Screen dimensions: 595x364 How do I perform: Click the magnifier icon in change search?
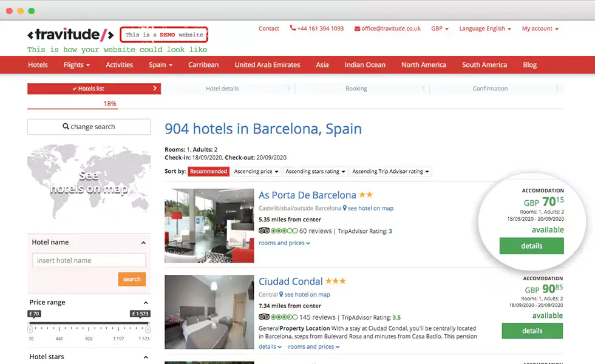(x=66, y=127)
